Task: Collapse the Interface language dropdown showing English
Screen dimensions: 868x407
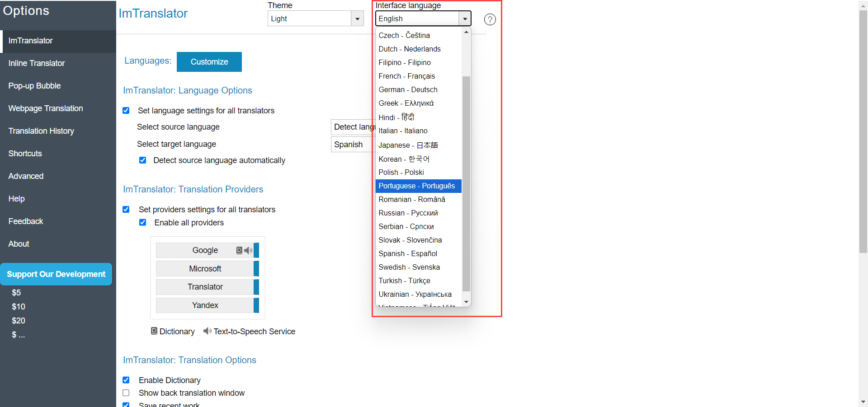Action: [x=423, y=19]
